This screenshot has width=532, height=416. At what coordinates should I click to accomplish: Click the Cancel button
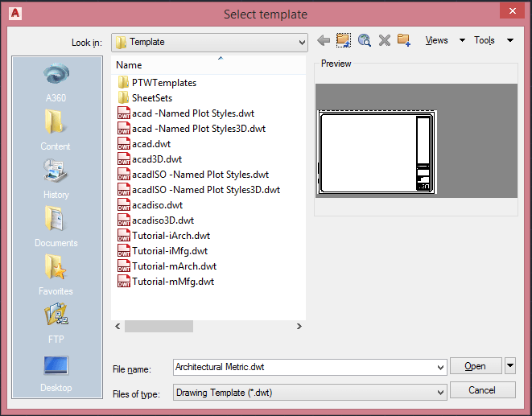482,390
